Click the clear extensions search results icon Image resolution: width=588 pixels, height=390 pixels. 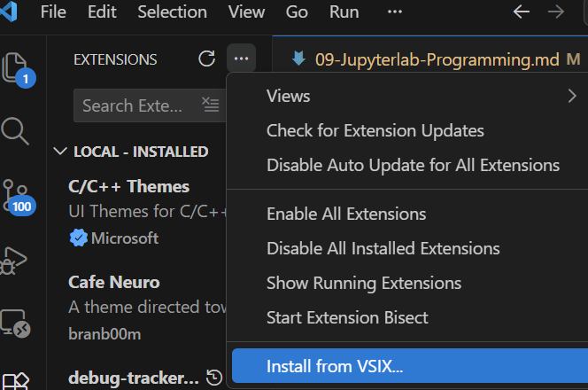210,105
